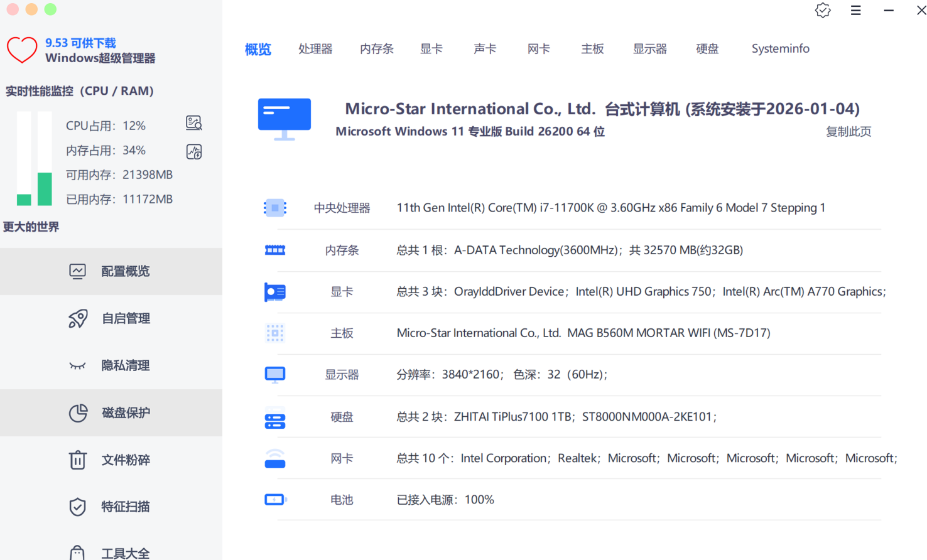Click the 自启管理 rocket icon in sidebar
The image size is (927, 560).
coord(77,318)
